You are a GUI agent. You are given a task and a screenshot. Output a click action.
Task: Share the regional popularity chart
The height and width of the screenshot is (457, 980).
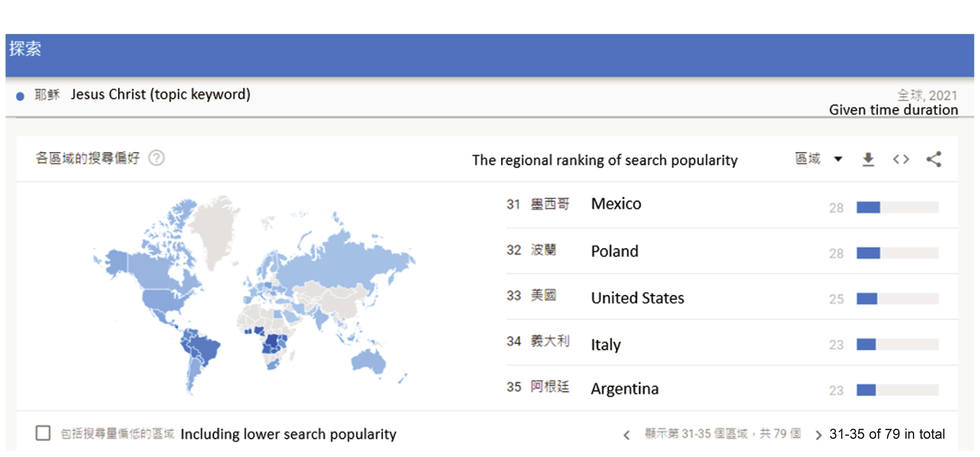tap(934, 159)
